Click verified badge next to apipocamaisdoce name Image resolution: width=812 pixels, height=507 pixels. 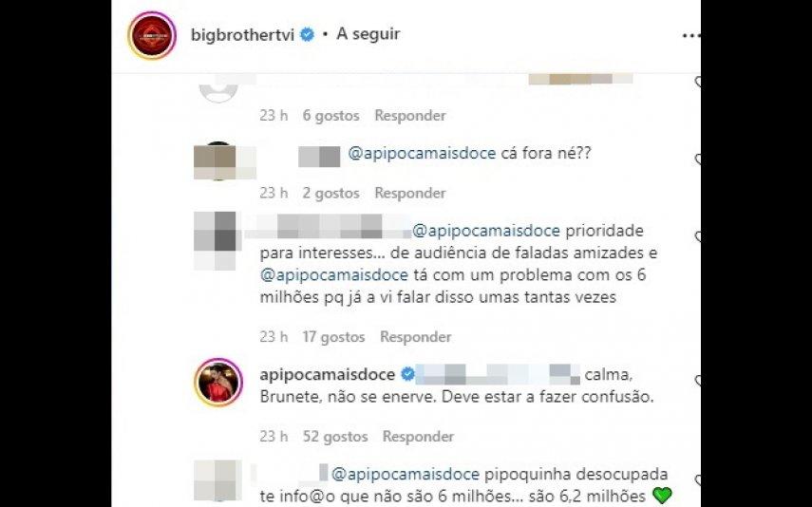407,374
